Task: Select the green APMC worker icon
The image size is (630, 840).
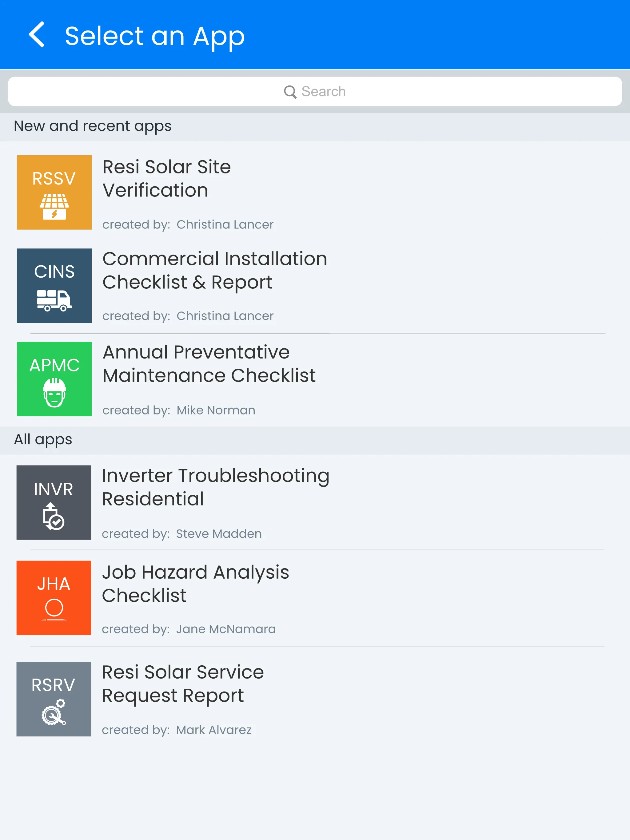Action: pyautogui.click(x=54, y=379)
